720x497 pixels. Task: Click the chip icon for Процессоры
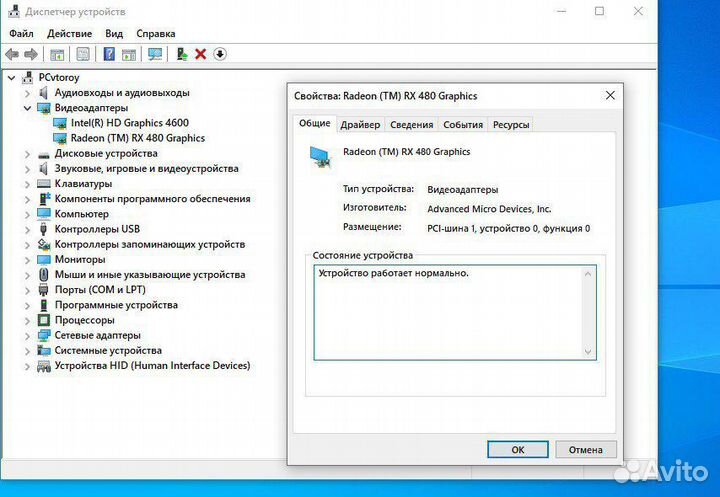(44, 320)
